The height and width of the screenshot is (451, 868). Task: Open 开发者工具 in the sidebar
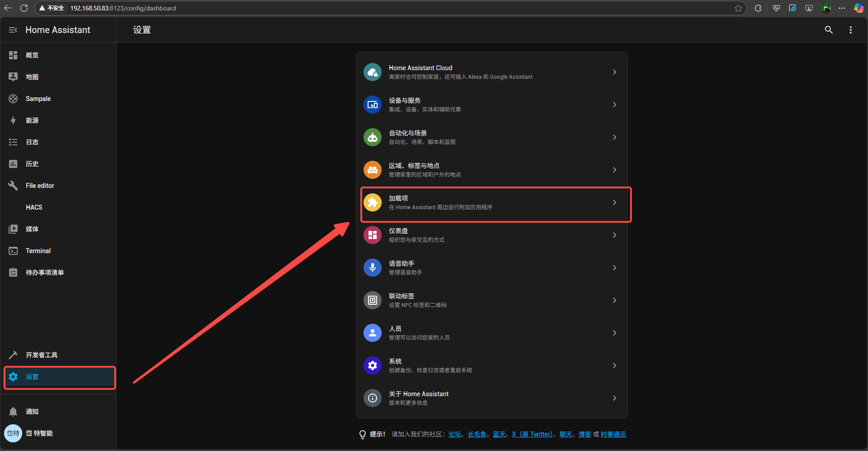click(x=41, y=355)
